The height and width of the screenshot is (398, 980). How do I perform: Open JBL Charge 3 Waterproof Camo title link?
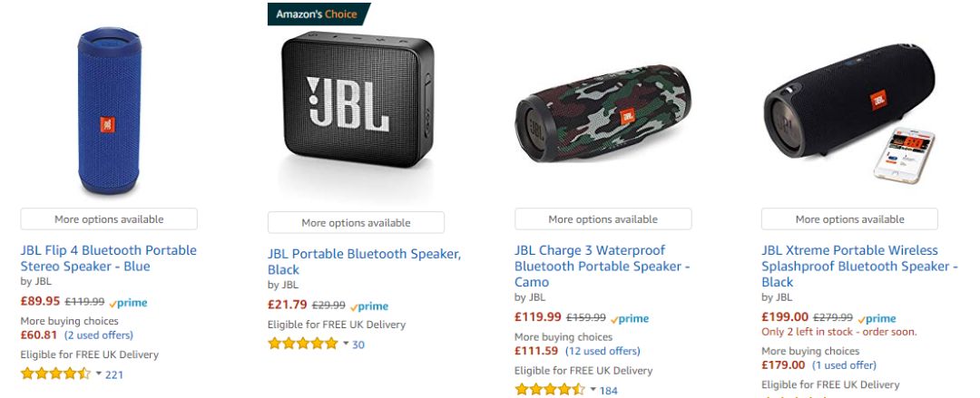pos(602,266)
